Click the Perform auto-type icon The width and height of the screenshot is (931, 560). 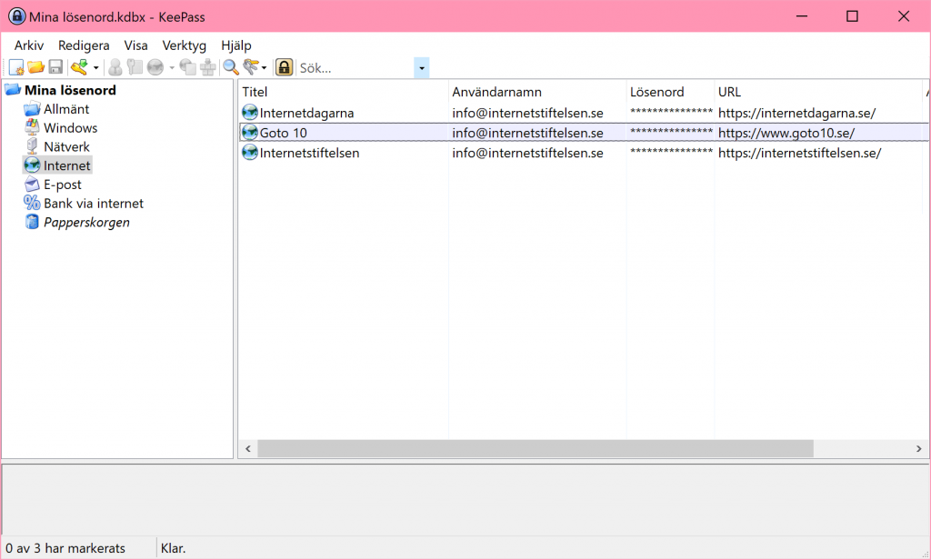[208, 67]
